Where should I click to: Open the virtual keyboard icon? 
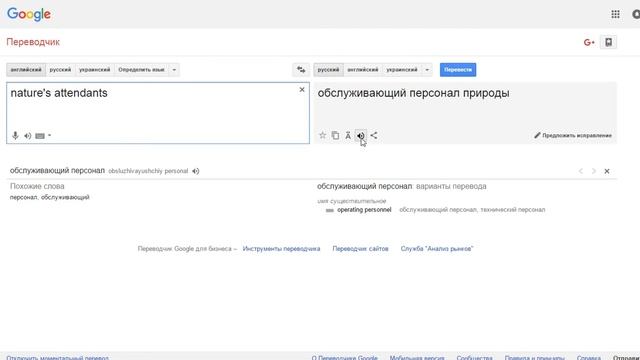point(40,136)
